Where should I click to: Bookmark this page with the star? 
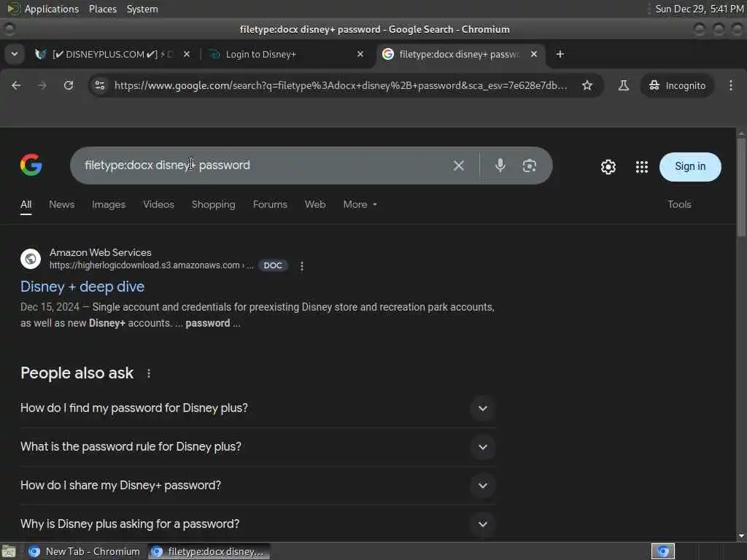pos(587,85)
